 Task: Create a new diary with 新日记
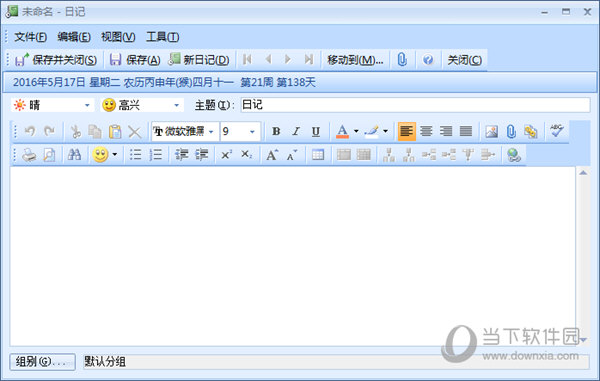[199, 60]
